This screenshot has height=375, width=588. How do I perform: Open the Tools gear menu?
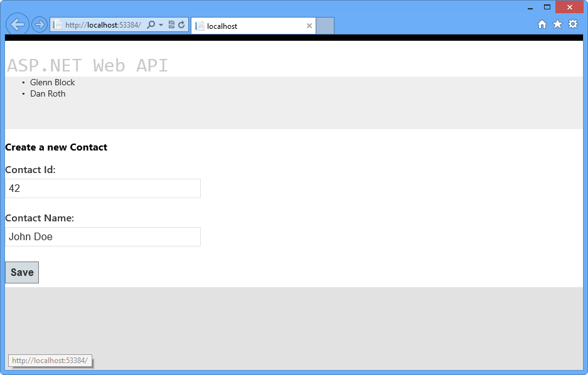573,24
